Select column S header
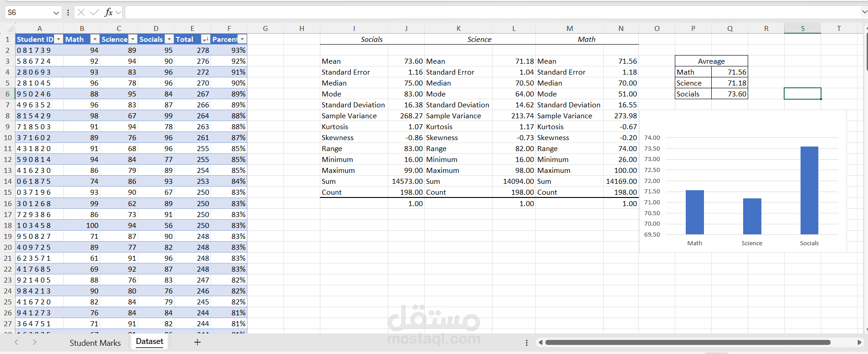 802,28
